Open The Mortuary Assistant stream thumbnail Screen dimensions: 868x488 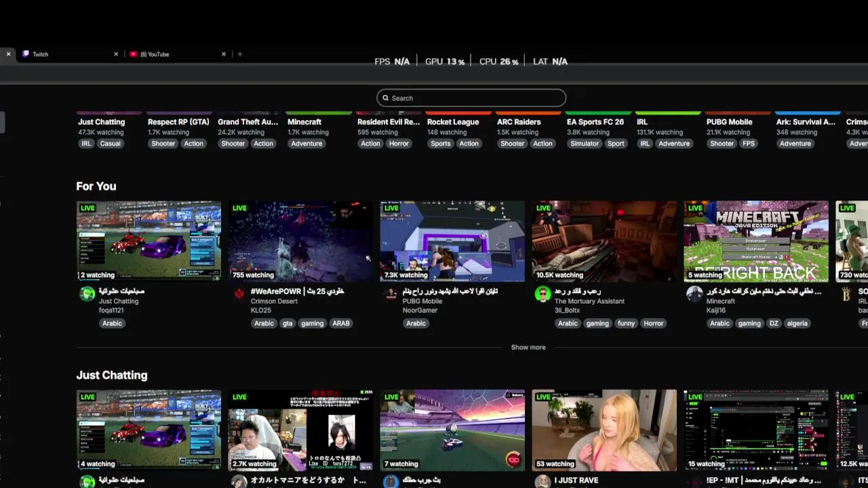tap(604, 241)
